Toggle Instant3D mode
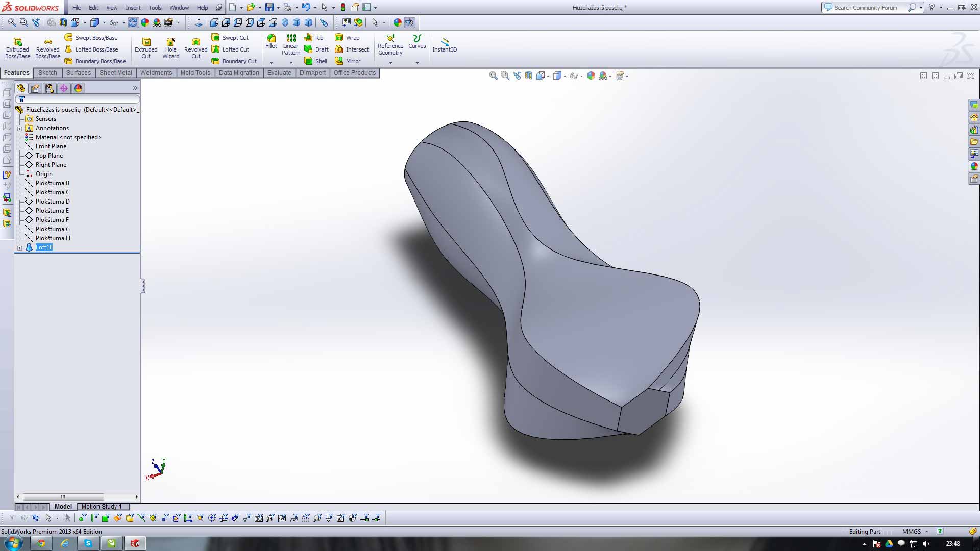The height and width of the screenshot is (551, 980). tap(445, 44)
